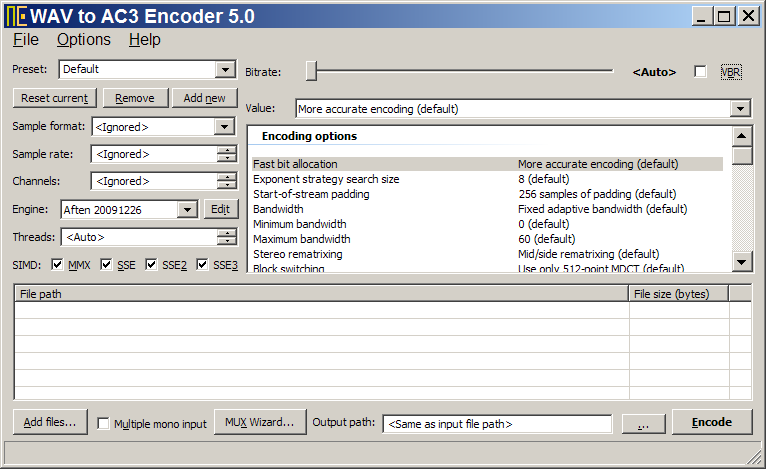Select the Bandwidth option row
The image size is (766, 469).
[487, 209]
